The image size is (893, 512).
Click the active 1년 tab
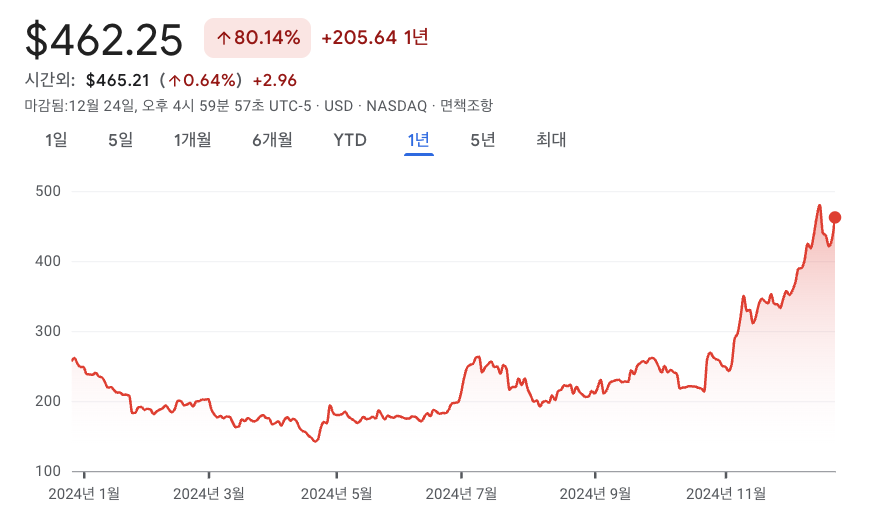click(x=418, y=140)
